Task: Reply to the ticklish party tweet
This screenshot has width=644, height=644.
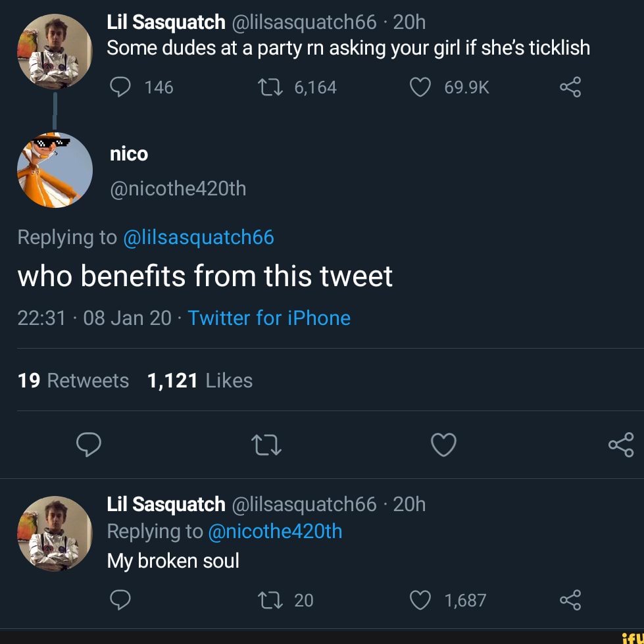Action: 119,87
